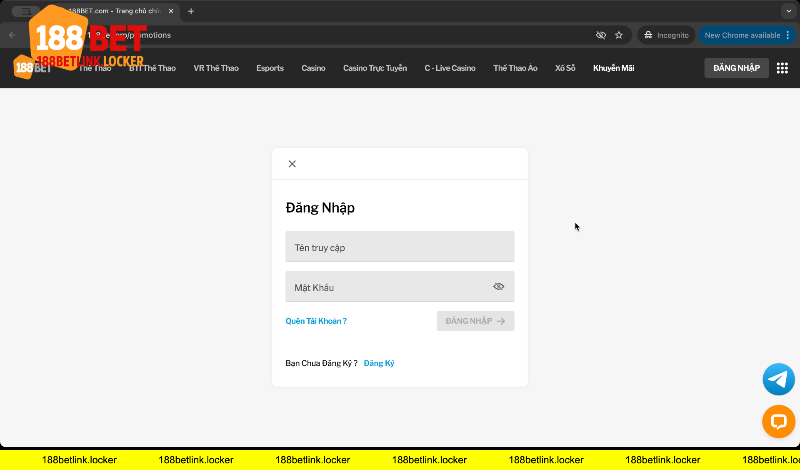
Task: Toggle password visibility eye icon
Action: tap(499, 287)
